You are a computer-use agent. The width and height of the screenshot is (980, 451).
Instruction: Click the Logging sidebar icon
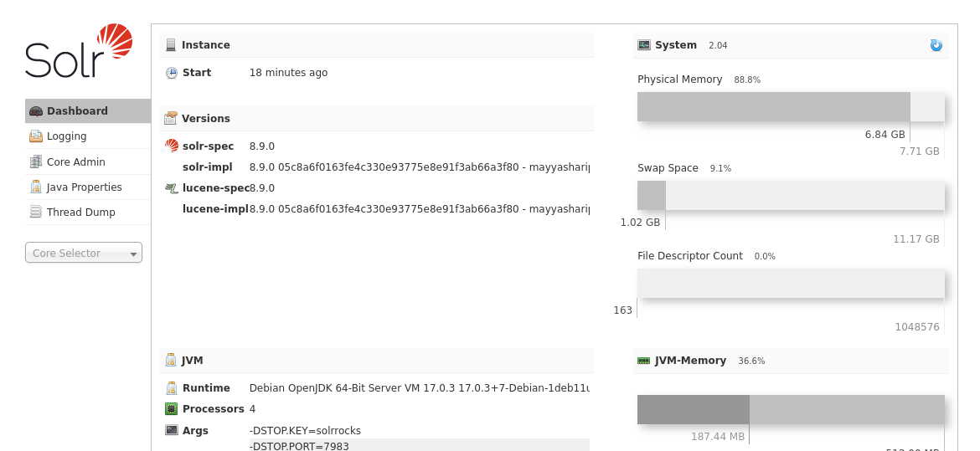[36, 136]
